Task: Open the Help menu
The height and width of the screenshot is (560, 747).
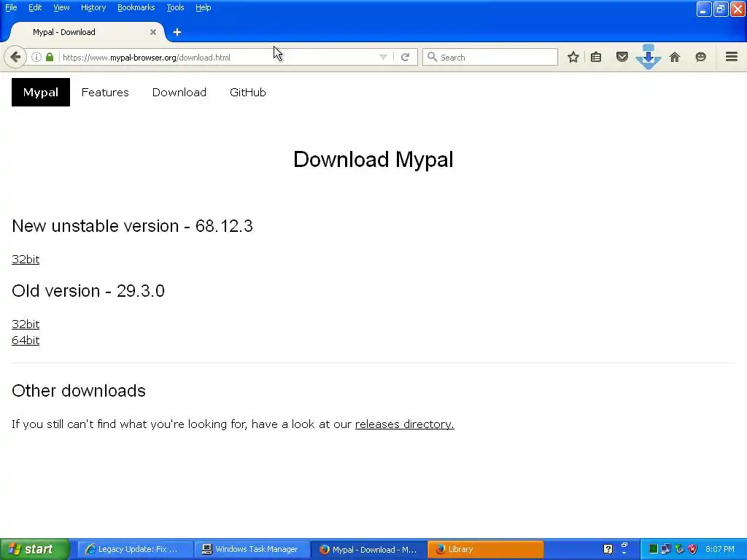Action: (x=204, y=7)
